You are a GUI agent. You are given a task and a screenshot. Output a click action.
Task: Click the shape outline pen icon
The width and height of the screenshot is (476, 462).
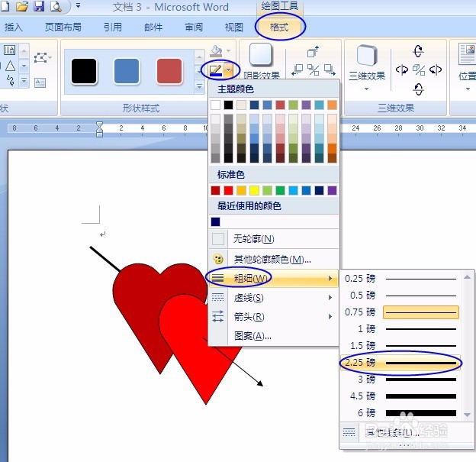216,70
